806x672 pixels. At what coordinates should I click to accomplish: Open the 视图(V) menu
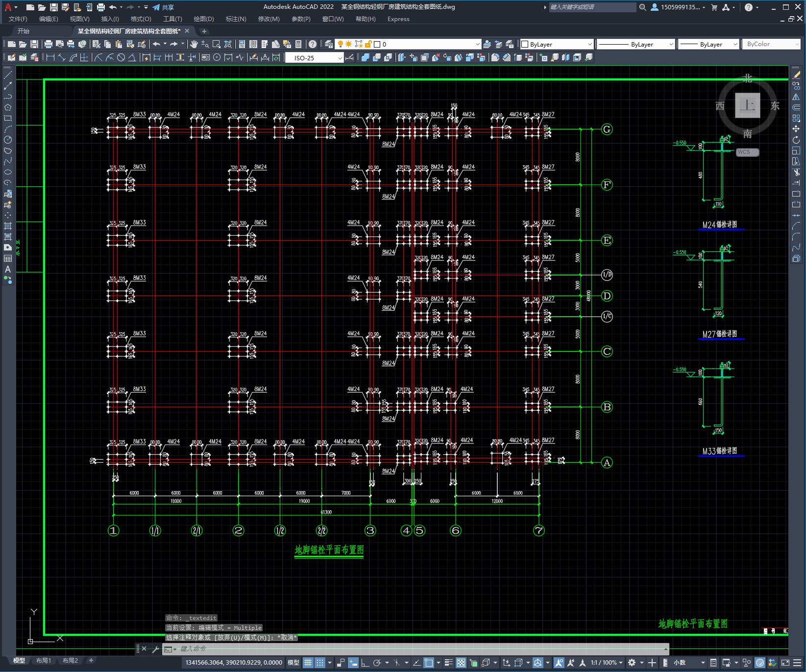pyautogui.click(x=79, y=19)
